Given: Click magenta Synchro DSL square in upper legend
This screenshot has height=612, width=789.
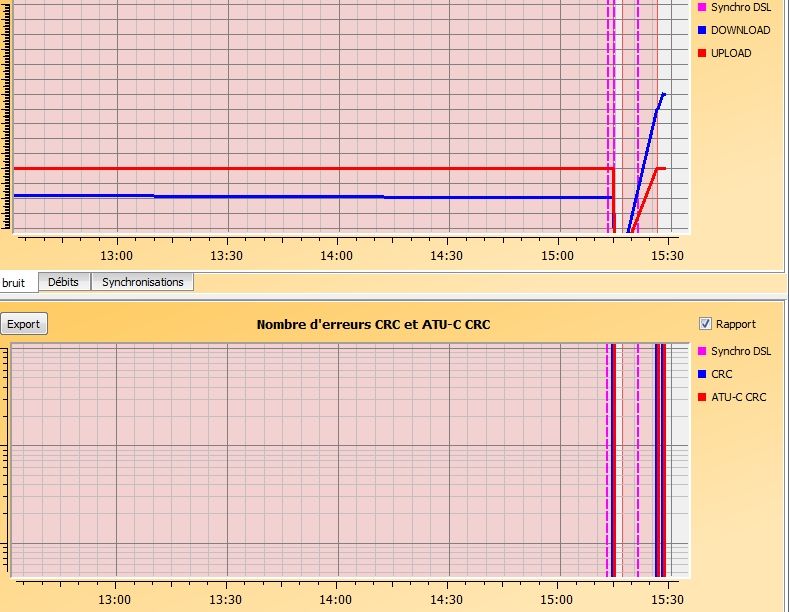Looking at the screenshot, I should click(702, 7).
